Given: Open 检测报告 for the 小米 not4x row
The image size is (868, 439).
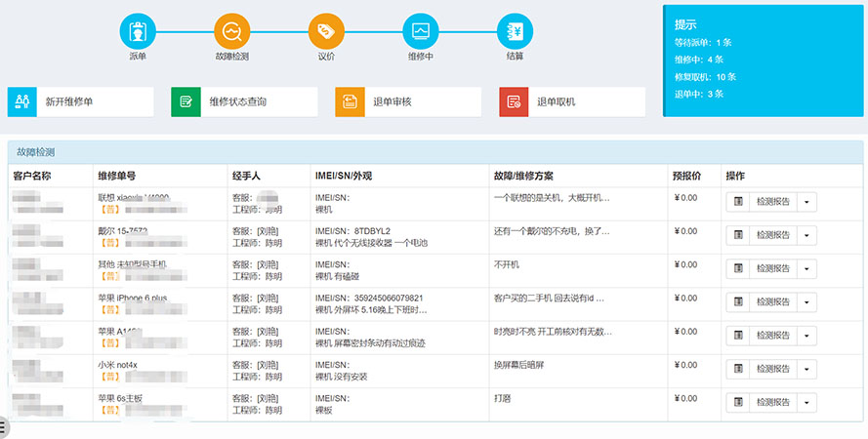Looking at the screenshot, I should pos(773,369).
